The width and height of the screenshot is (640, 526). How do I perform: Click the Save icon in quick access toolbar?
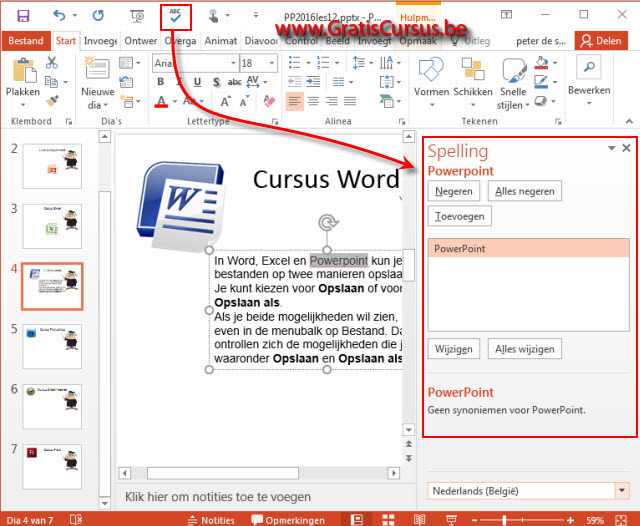click(23, 16)
